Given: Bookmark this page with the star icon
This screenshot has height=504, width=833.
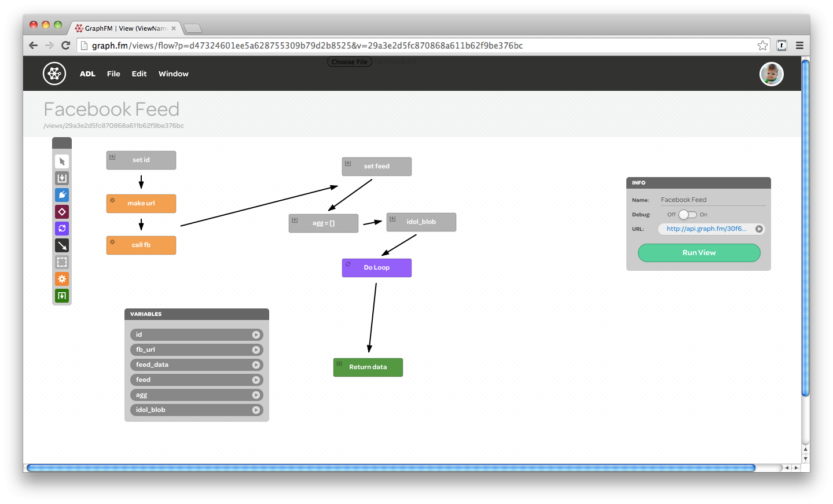Looking at the screenshot, I should (763, 46).
